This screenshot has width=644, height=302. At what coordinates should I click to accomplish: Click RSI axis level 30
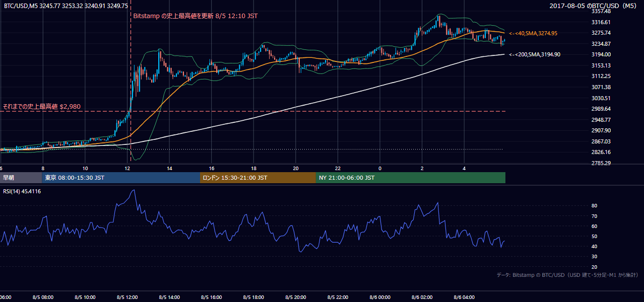point(594,257)
